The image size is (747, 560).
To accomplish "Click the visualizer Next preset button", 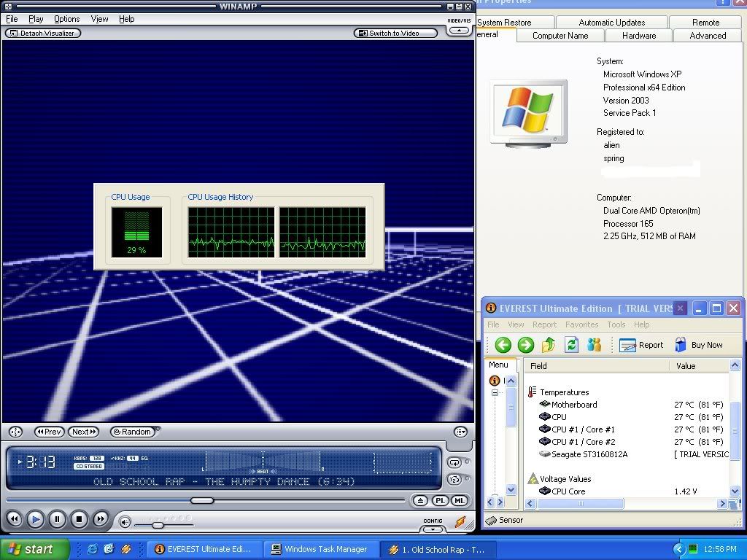I will tap(84, 432).
